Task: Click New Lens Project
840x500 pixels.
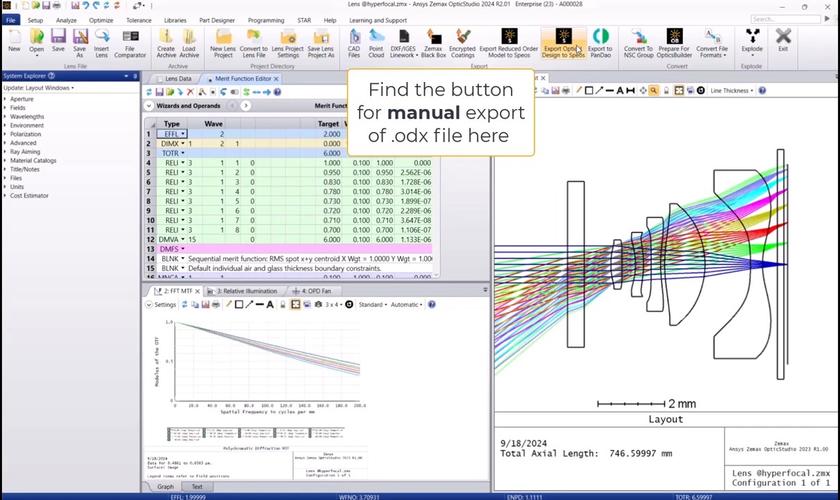Action: point(223,43)
